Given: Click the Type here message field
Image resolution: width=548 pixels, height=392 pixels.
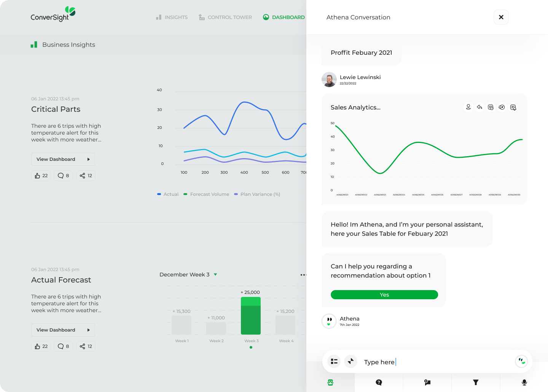Looking at the screenshot, I should pos(434,362).
